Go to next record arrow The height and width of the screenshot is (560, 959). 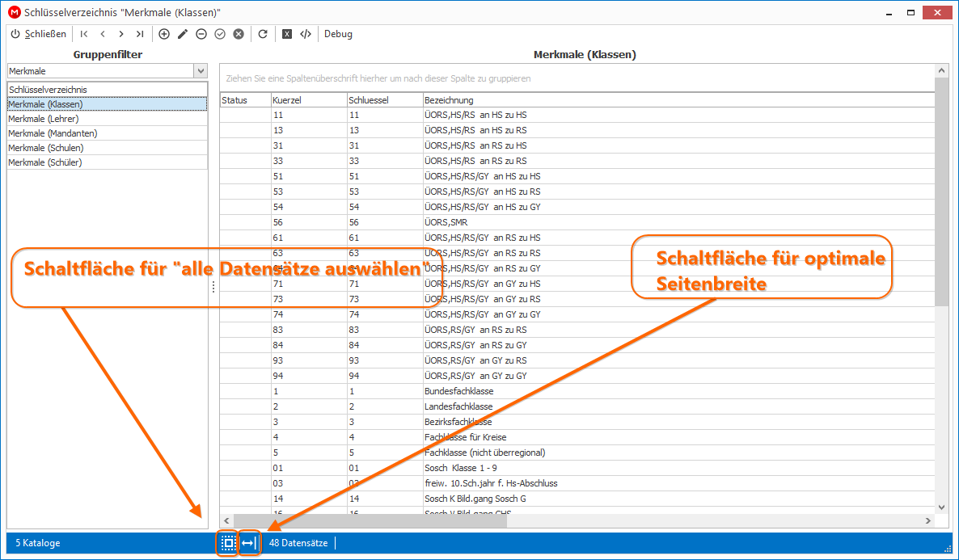pyautogui.click(x=121, y=34)
